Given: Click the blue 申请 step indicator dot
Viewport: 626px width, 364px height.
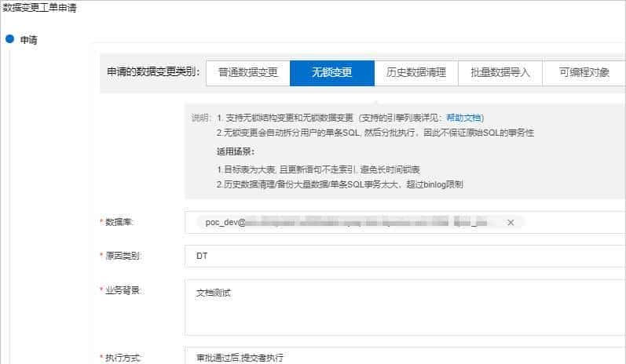Looking at the screenshot, I should 10,39.
